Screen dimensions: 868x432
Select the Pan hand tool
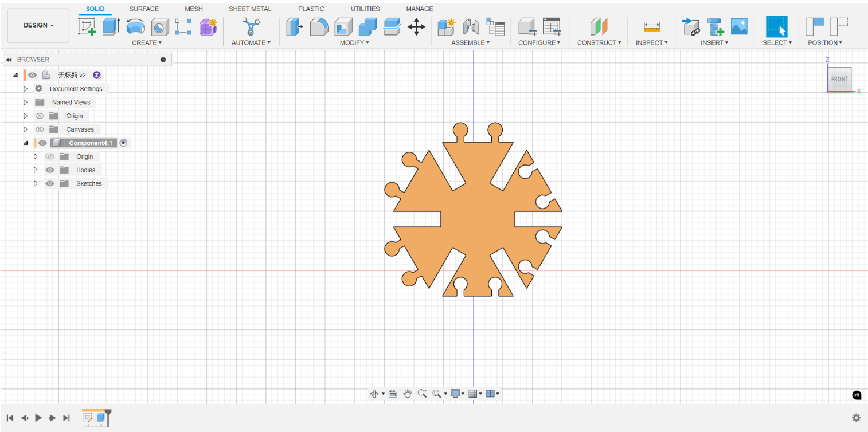tap(408, 394)
